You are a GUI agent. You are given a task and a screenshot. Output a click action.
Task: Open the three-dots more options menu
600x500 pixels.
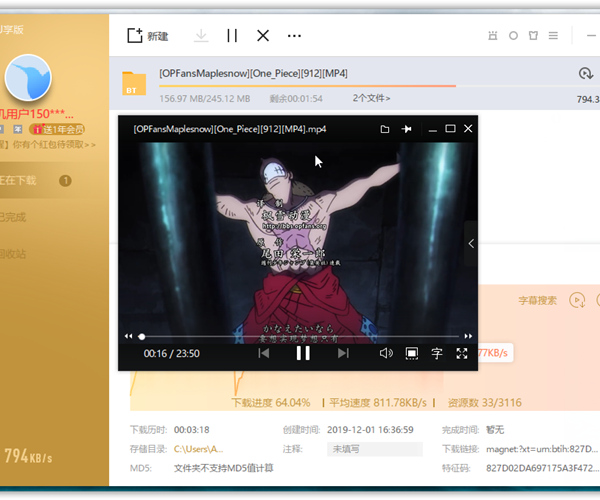pyautogui.click(x=294, y=36)
